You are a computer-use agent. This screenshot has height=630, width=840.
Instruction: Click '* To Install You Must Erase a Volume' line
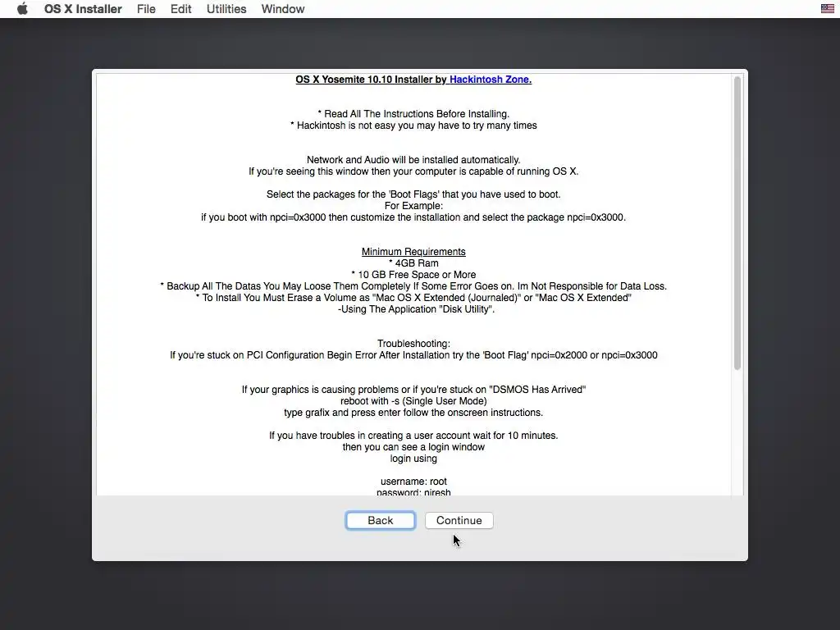pos(413,298)
